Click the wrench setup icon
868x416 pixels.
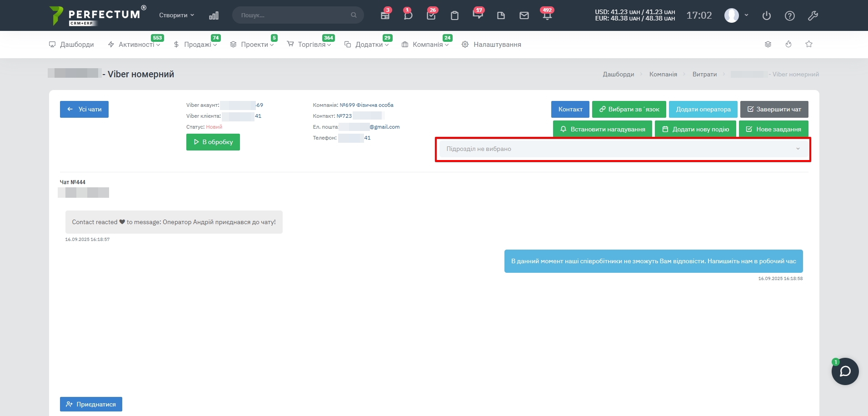pos(813,16)
